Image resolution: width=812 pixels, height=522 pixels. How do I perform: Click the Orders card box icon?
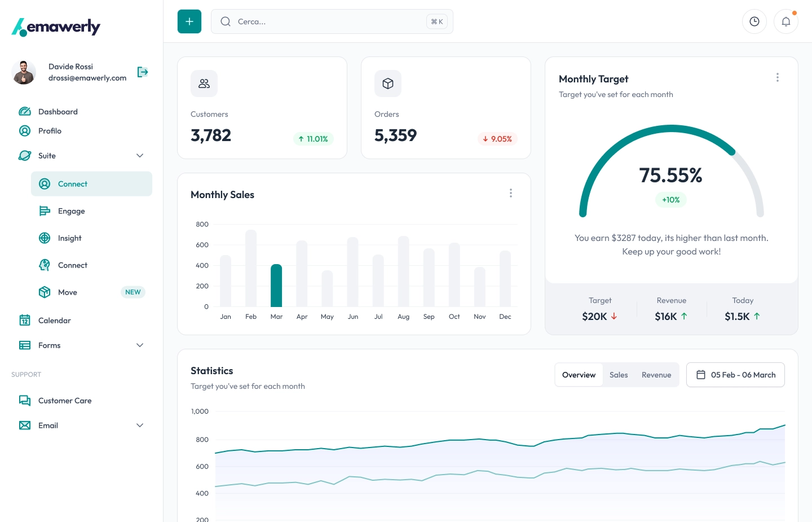[x=388, y=84]
